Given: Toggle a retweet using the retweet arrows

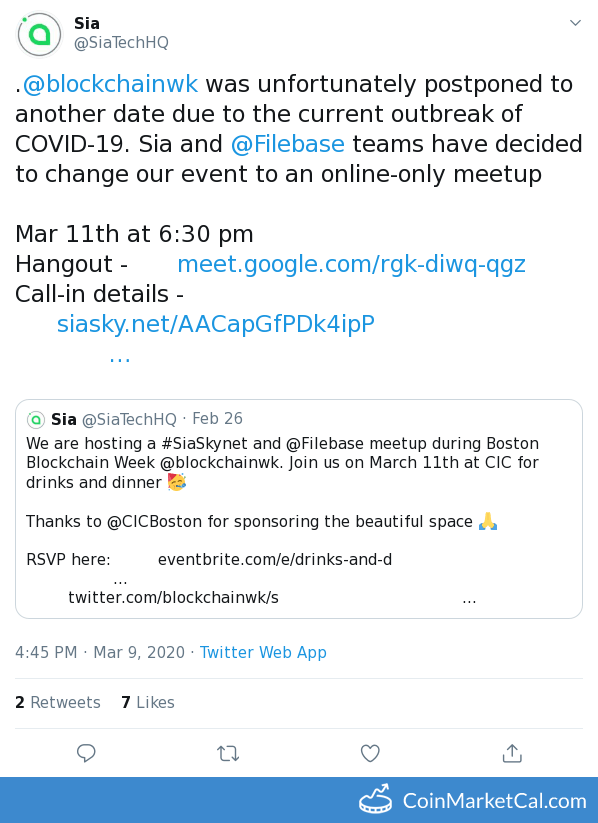Looking at the screenshot, I should coord(228,753).
